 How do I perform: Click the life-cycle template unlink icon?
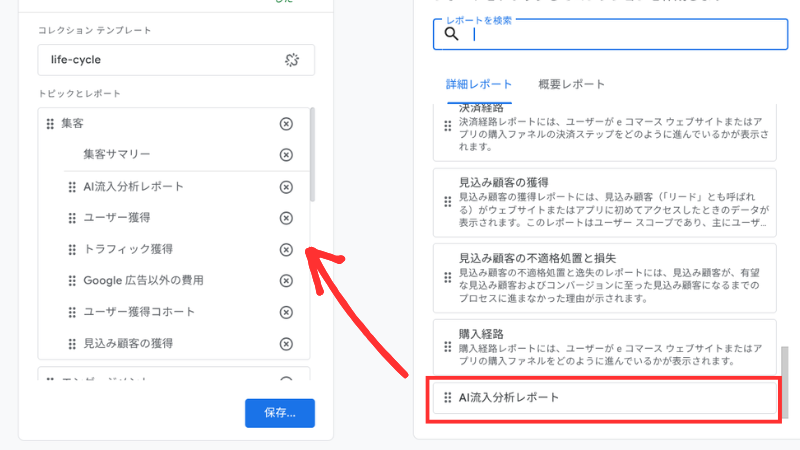291,60
